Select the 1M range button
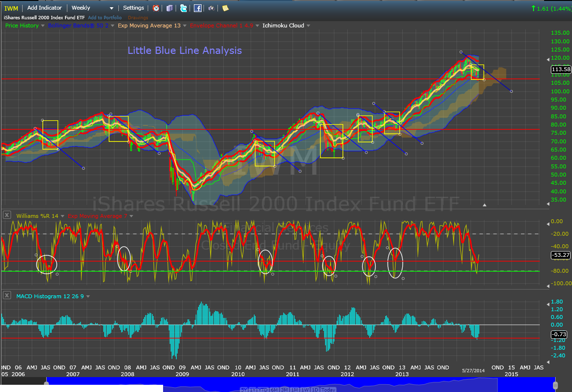The height and width of the screenshot is (392, 572). tap(295, 390)
